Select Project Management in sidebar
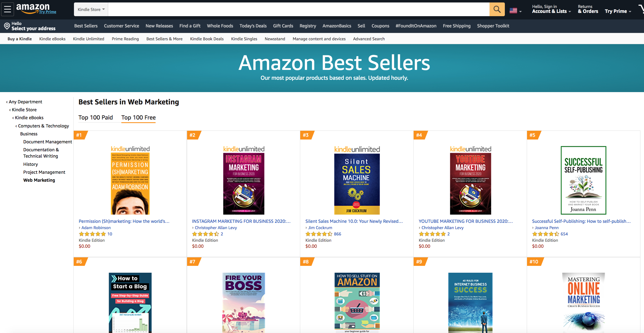Image resolution: width=644 pixels, height=333 pixels. tap(44, 172)
